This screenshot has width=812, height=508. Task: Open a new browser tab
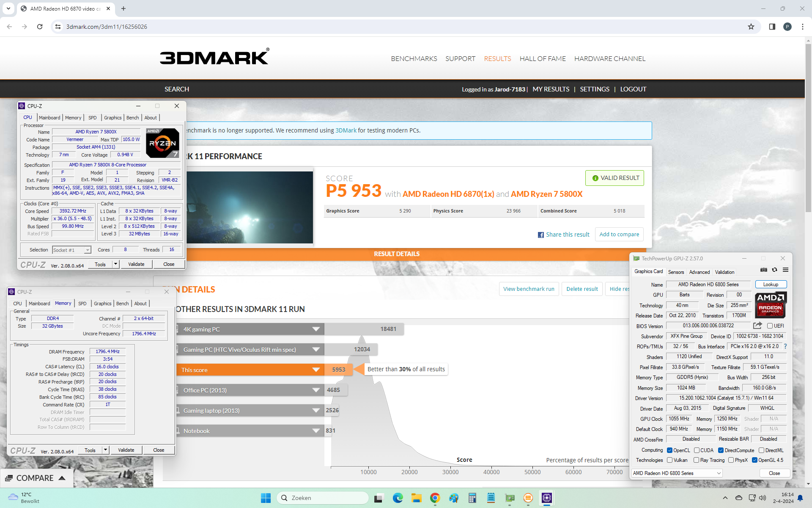point(123,8)
